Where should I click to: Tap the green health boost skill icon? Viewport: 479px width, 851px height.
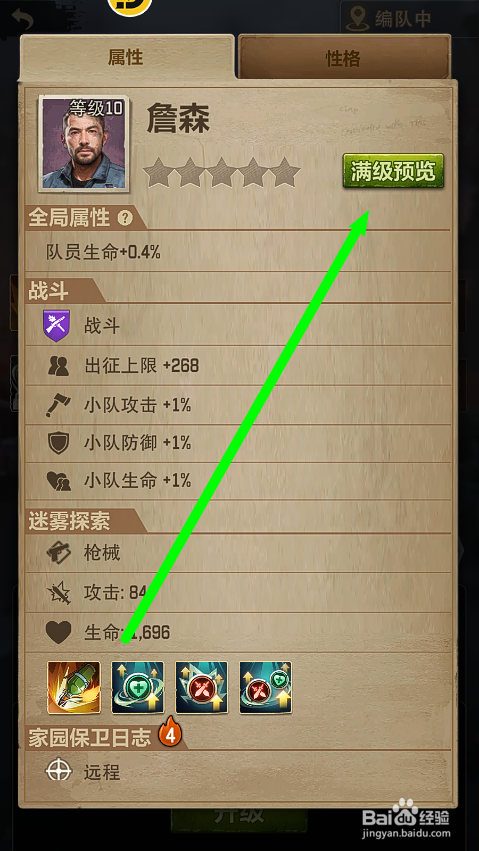[x=138, y=687]
